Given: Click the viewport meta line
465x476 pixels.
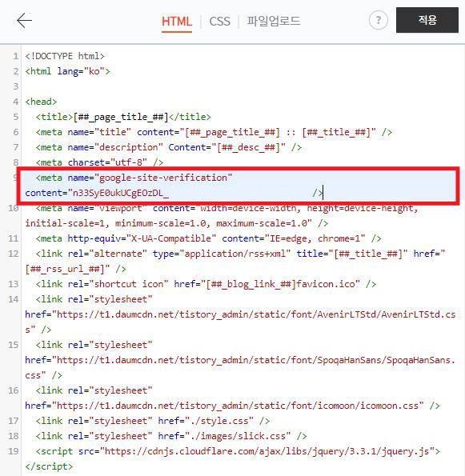Looking at the screenshot, I should 226,208.
